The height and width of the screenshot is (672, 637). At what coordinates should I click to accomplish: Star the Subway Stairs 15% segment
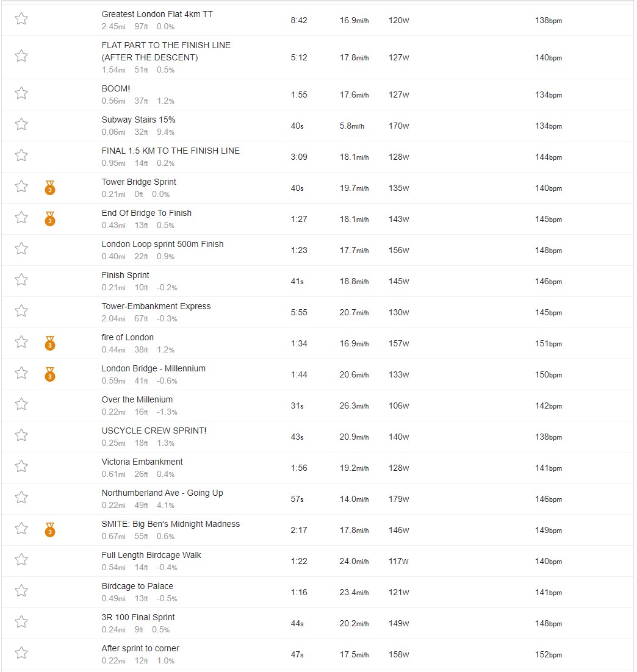pyautogui.click(x=21, y=124)
